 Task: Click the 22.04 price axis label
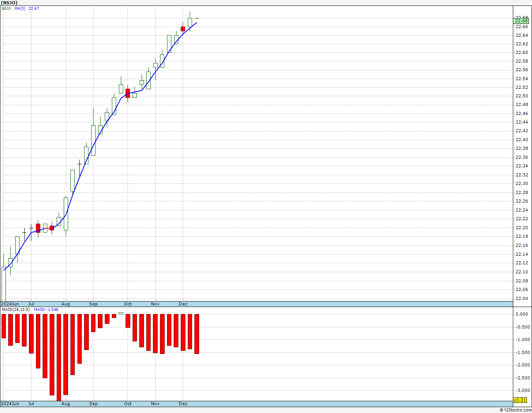tap(521, 298)
